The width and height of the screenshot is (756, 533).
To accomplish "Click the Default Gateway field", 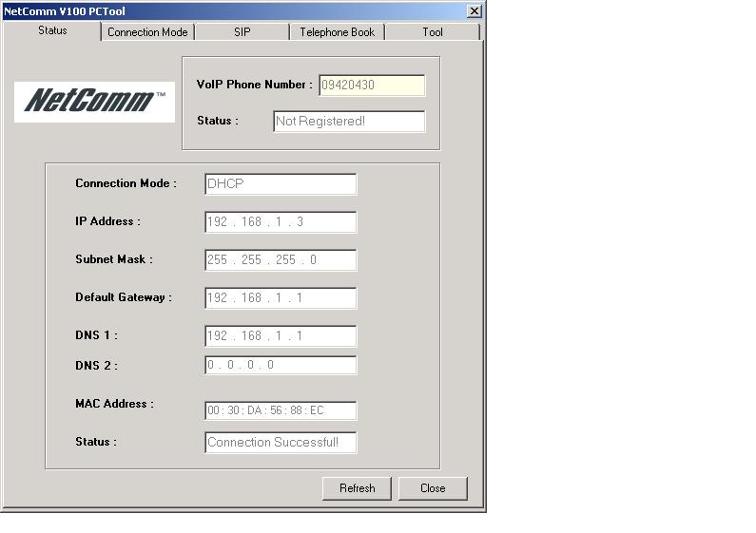I will pyautogui.click(x=281, y=298).
